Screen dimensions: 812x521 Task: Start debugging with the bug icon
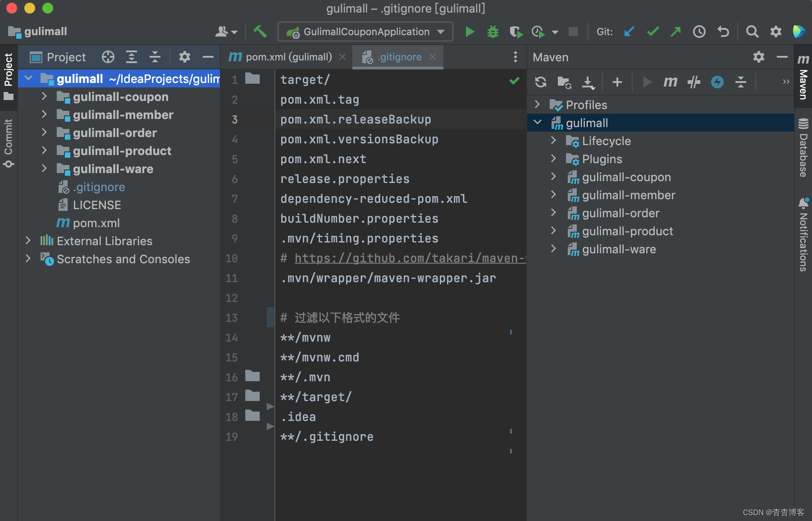point(493,32)
